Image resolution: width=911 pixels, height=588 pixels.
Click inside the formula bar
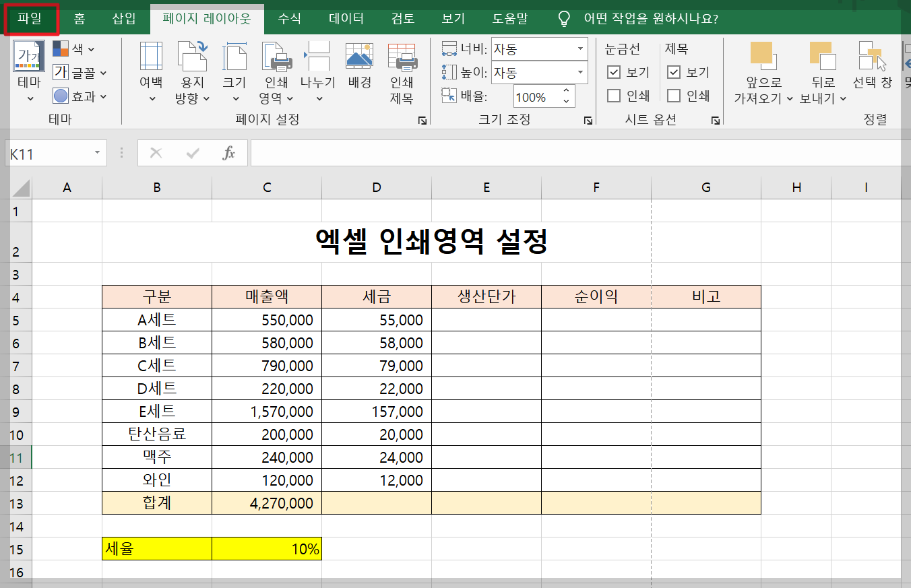point(472,152)
